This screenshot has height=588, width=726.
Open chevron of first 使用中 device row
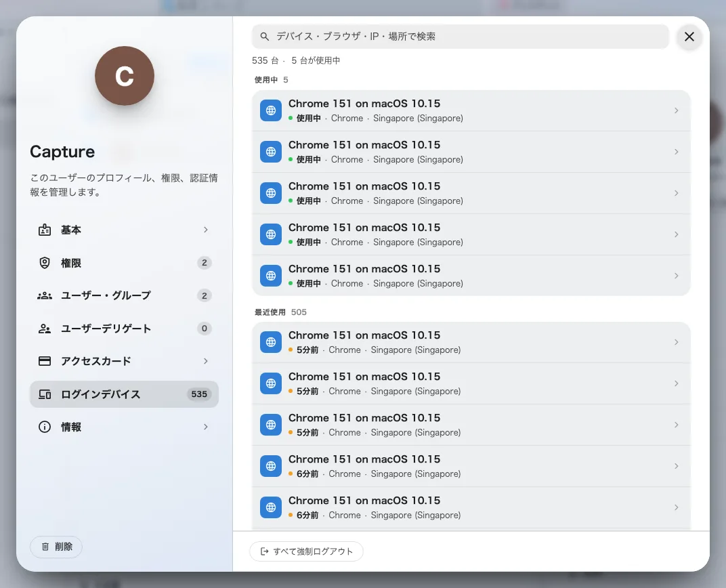tap(676, 110)
